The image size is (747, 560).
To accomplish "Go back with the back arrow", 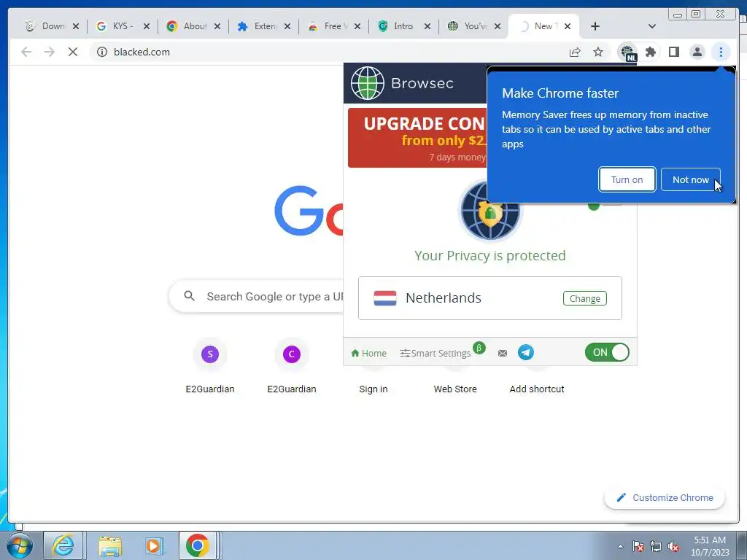I will 26,52.
